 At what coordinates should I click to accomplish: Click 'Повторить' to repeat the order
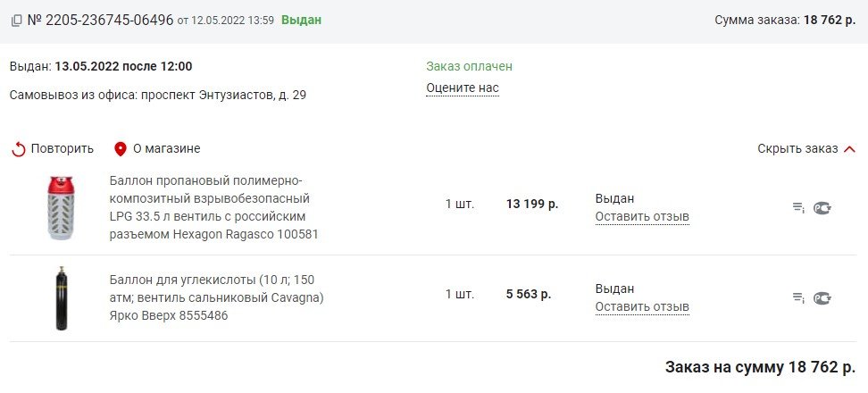(x=62, y=149)
